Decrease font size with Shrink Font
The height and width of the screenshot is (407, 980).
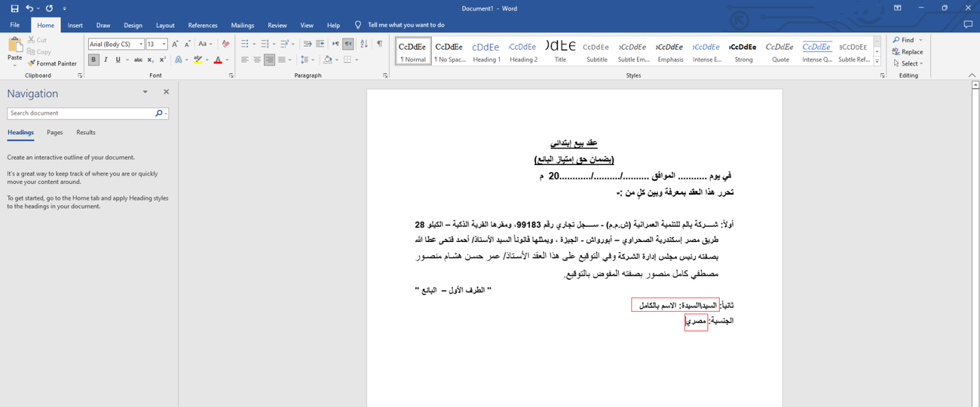[188, 44]
